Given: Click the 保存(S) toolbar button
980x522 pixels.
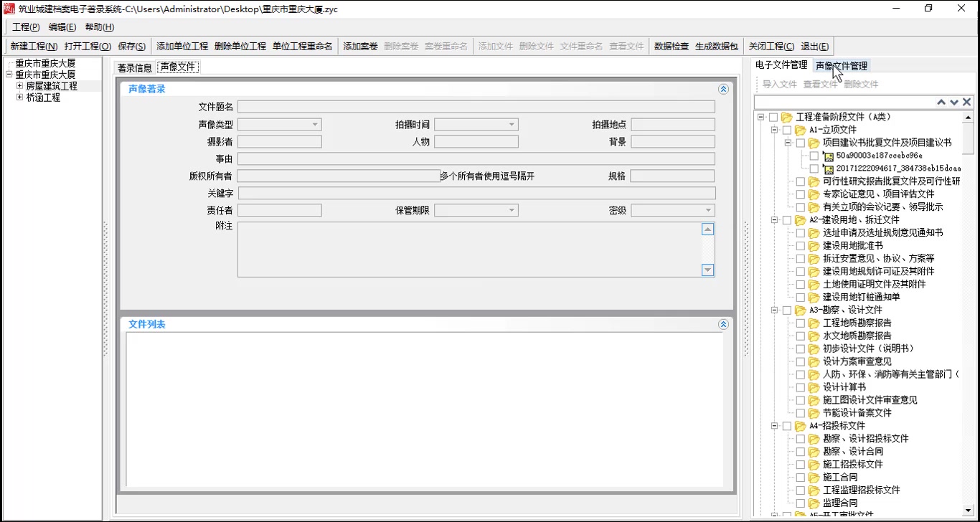Looking at the screenshot, I should coord(131,46).
